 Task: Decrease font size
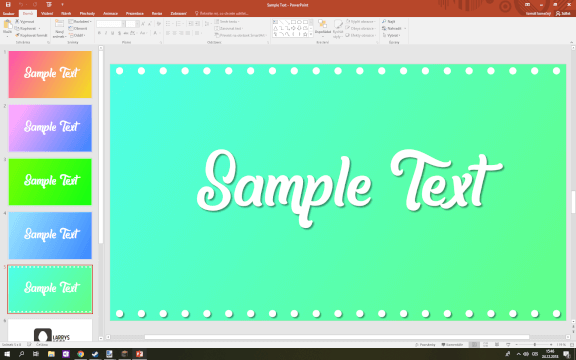click(150, 24)
